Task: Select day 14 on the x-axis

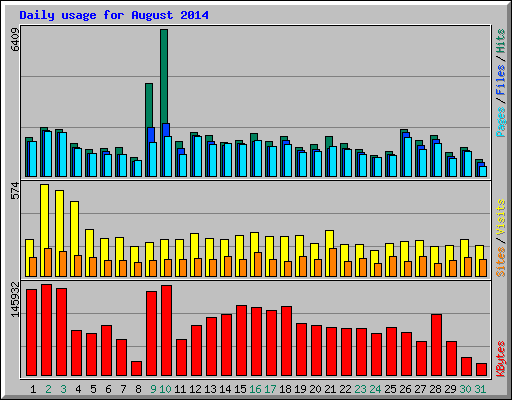Action: (x=225, y=389)
